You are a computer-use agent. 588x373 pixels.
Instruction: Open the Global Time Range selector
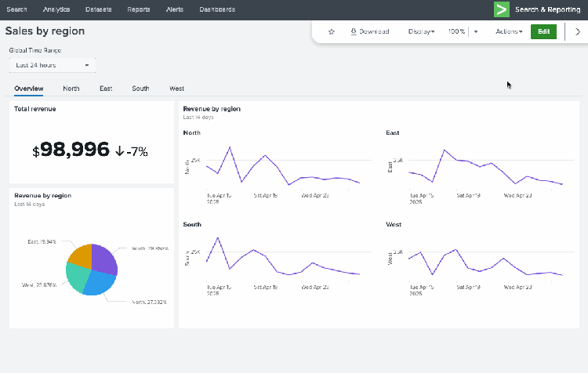pyautogui.click(x=53, y=65)
